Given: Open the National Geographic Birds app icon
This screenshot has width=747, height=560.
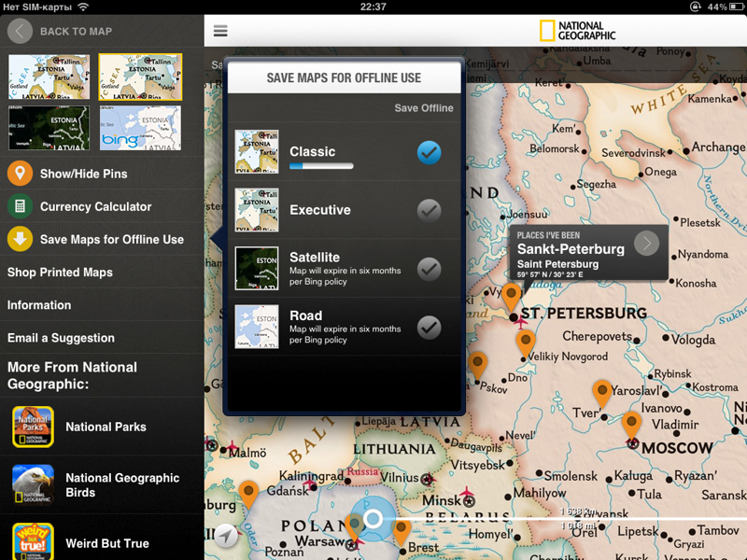Looking at the screenshot, I should [33, 484].
